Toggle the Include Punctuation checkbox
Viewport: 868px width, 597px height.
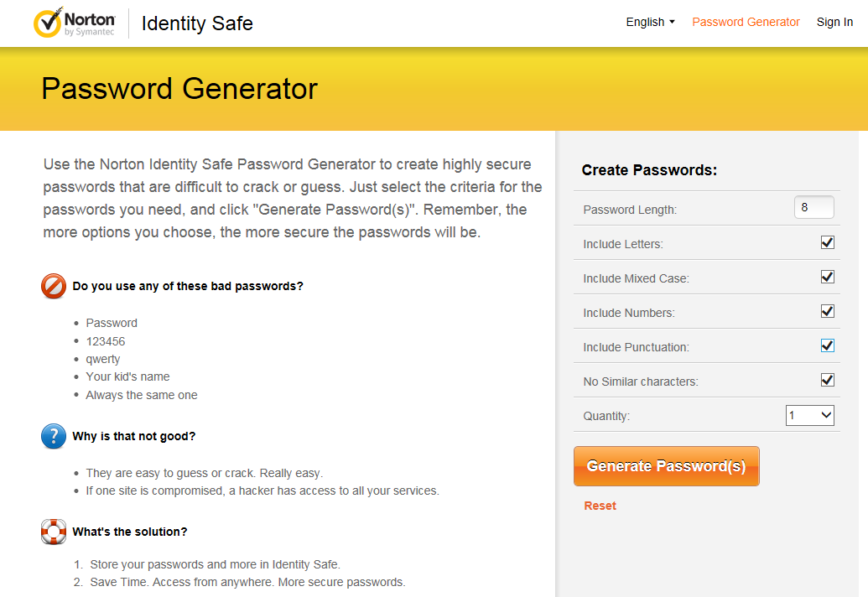click(828, 345)
